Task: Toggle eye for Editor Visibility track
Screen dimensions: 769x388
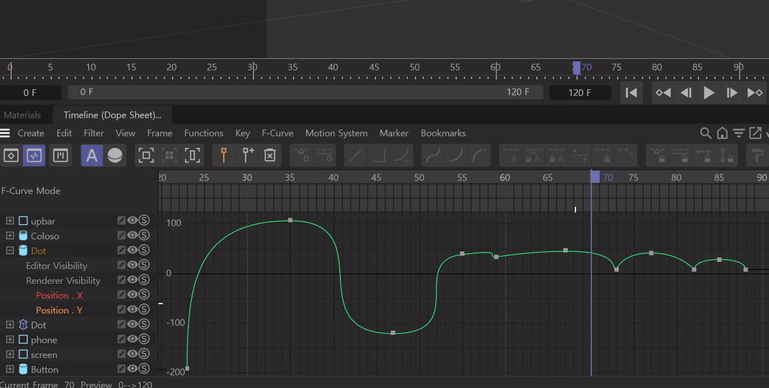Action: click(x=132, y=265)
